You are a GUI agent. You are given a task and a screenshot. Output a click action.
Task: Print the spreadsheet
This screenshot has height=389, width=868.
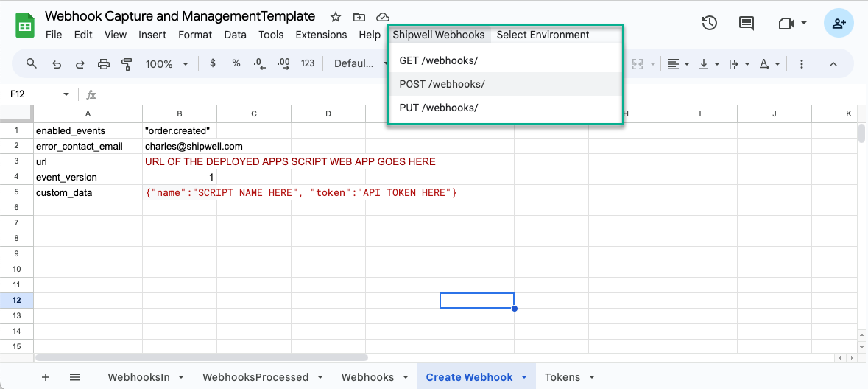click(x=104, y=63)
